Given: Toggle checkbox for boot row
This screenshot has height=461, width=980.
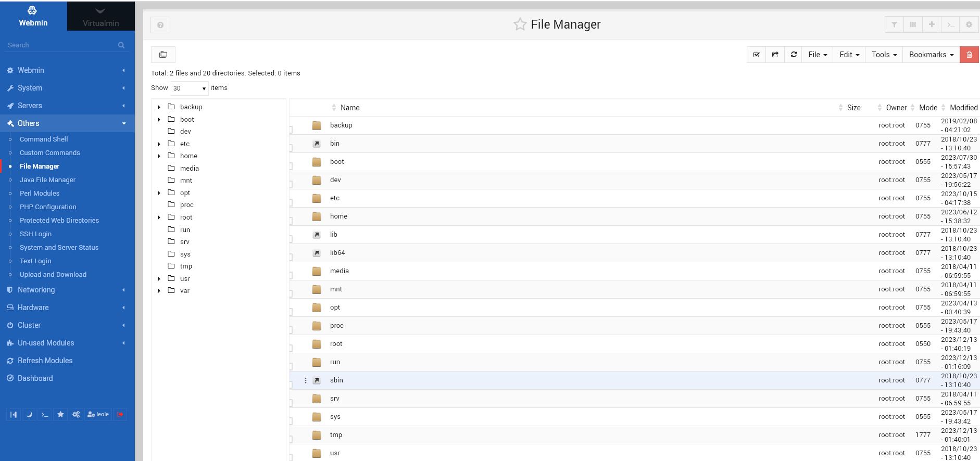Looking at the screenshot, I should [291, 166].
